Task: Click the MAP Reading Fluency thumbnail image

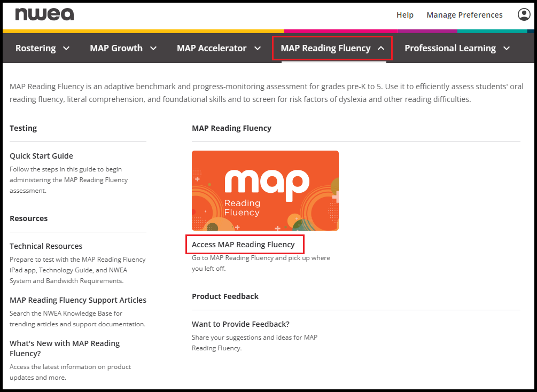Action: [x=265, y=190]
